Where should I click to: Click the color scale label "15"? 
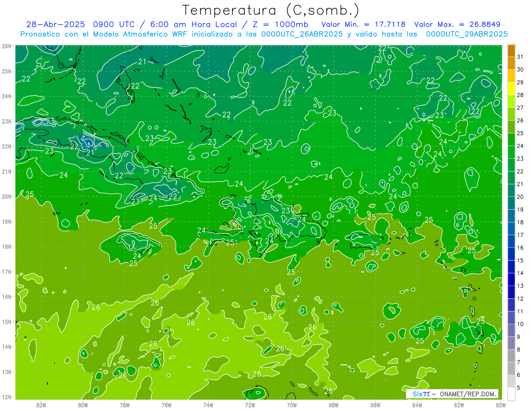520,260
